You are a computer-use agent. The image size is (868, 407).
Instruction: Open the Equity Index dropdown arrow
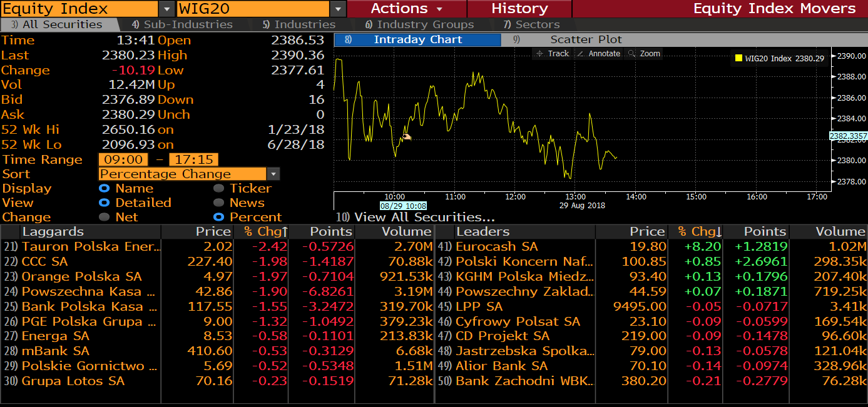coord(166,9)
